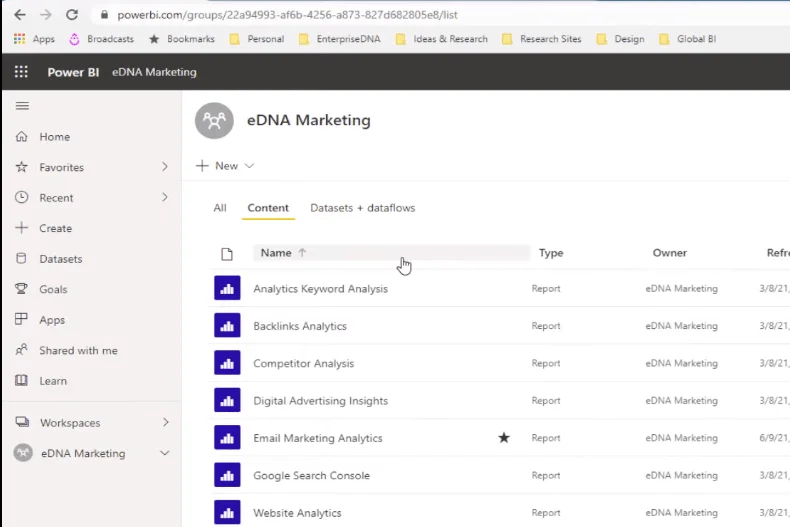Open Research Sites bookmark folder
790x527 pixels.
point(542,39)
